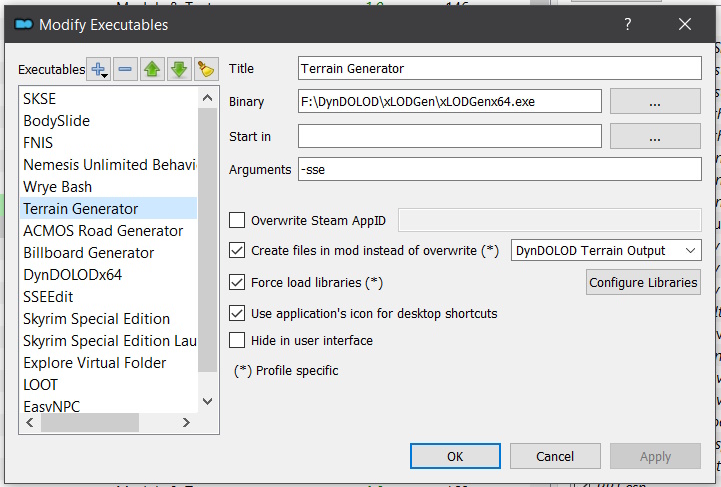
Task: Select Terrain Generator in the list
Action: [x=109, y=208]
